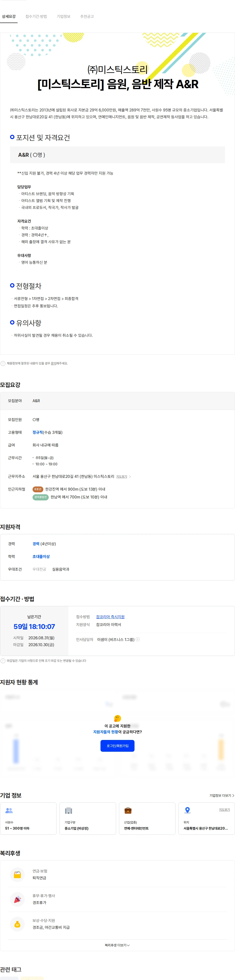Open the 접수기간·방법 tab
This screenshot has width=235, height=980.
tap(36, 16)
